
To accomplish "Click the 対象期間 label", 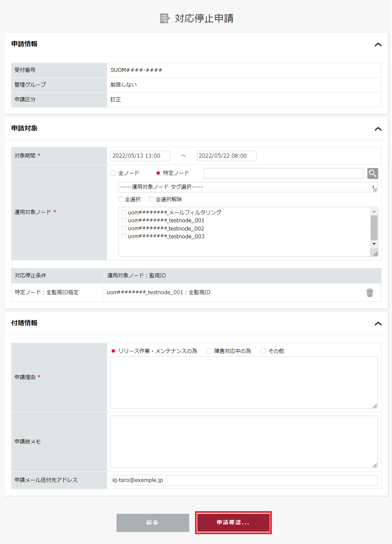I will pyautogui.click(x=25, y=156).
